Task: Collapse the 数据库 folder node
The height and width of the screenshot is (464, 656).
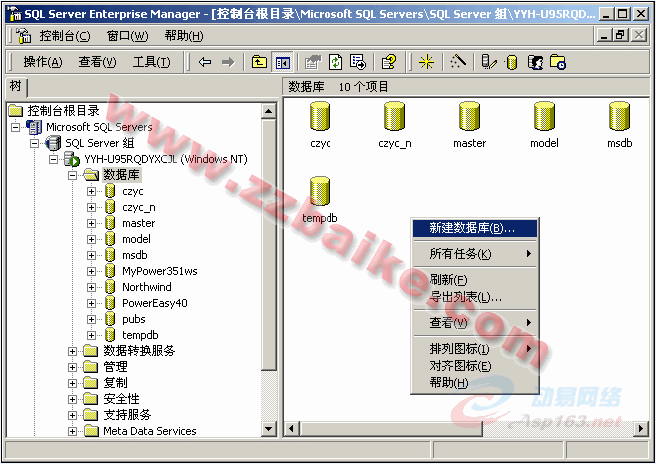Action: pyautogui.click(x=72, y=175)
